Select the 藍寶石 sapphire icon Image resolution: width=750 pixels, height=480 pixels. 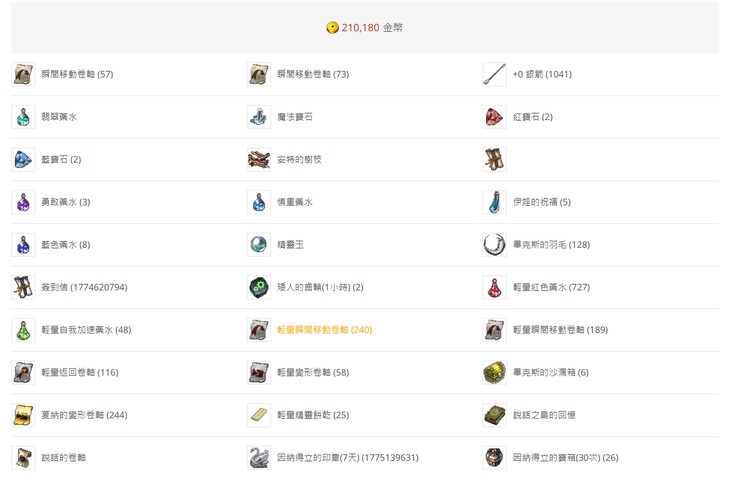click(23, 160)
